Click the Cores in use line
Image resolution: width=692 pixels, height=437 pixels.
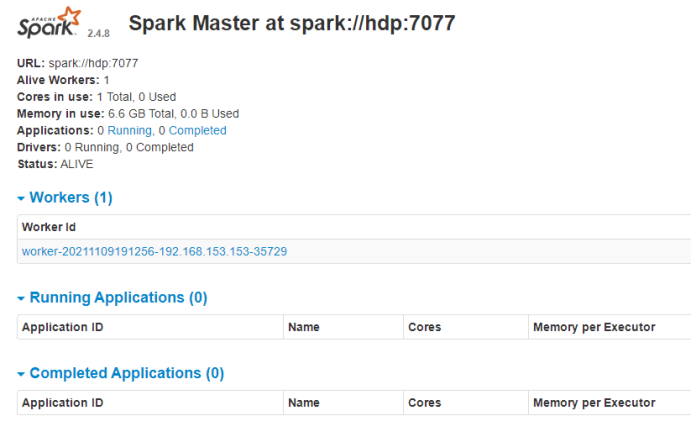pos(97,97)
